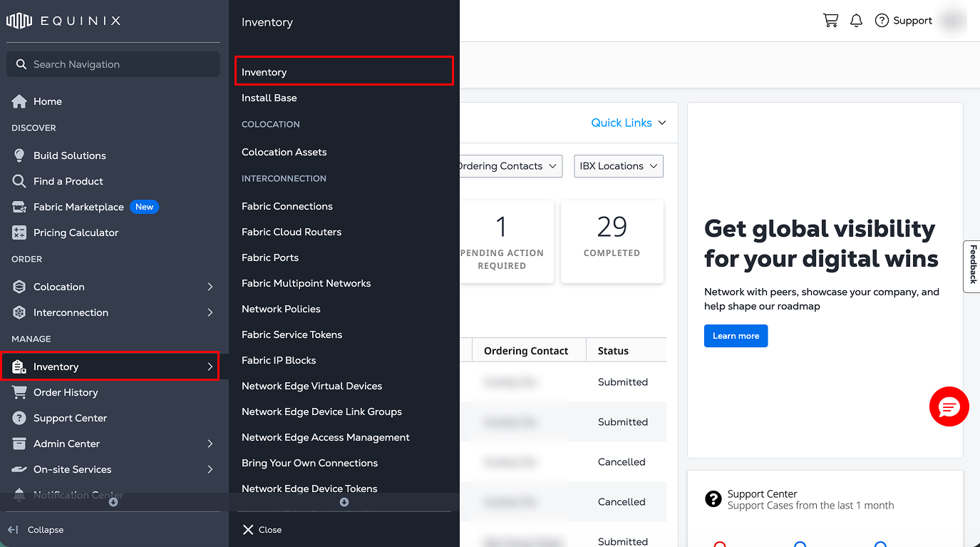
Task: Expand the Admin Center submenu chevron
Action: click(210, 444)
